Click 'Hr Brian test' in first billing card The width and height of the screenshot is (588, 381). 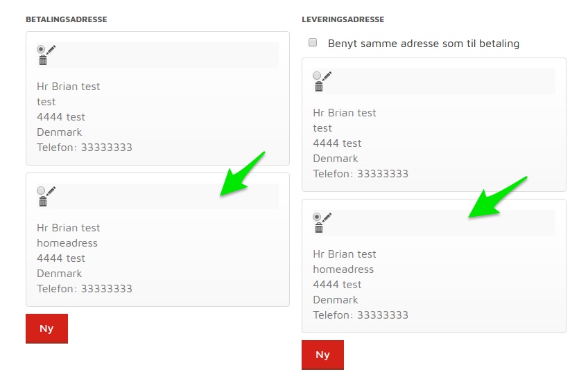pyautogui.click(x=68, y=87)
